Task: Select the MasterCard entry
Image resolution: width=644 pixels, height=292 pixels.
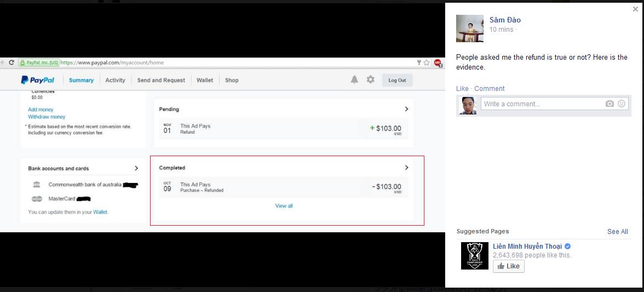Action: pos(61,199)
